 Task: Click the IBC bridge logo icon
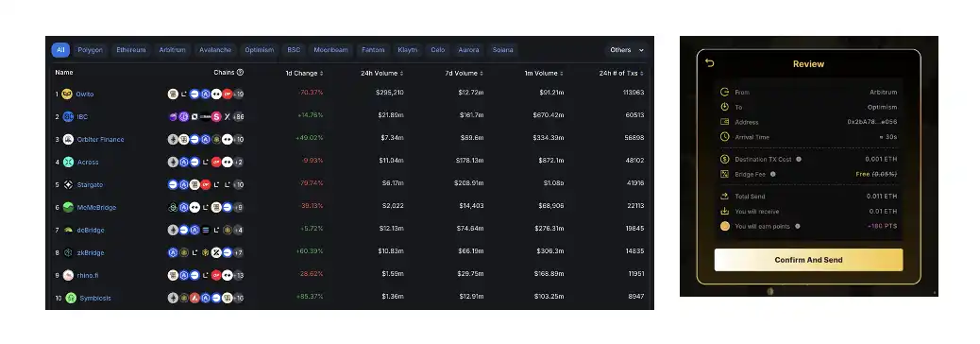pyautogui.click(x=68, y=116)
